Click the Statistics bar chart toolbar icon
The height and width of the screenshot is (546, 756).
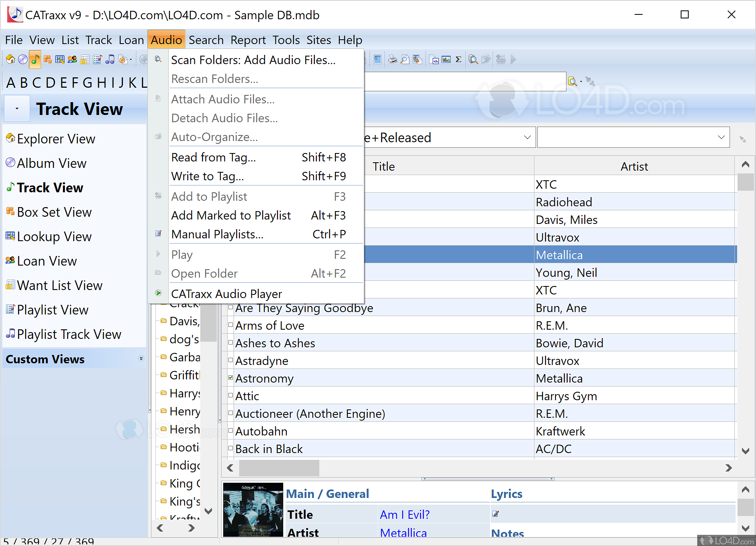446,60
